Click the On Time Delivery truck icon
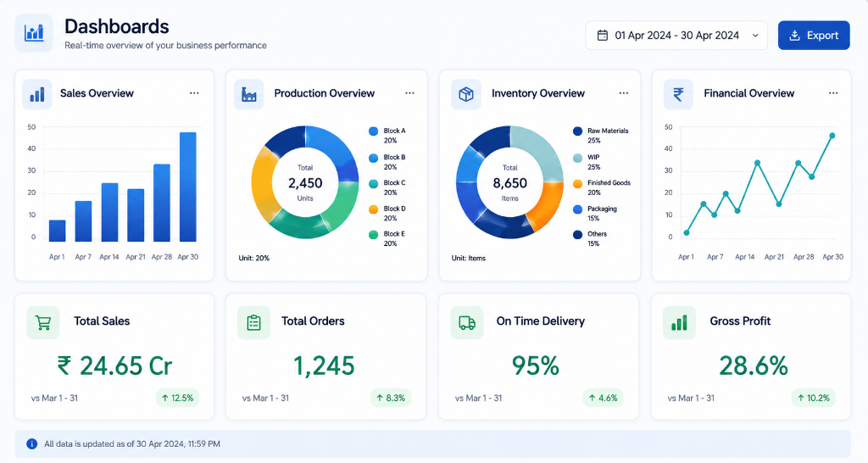This screenshot has height=463, width=868. (467, 322)
